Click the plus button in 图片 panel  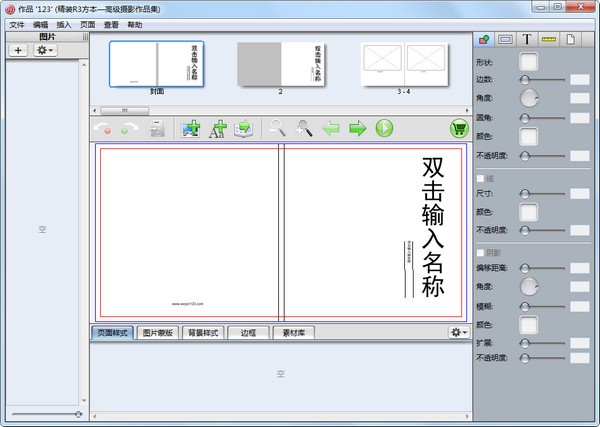tap(18, 50)
